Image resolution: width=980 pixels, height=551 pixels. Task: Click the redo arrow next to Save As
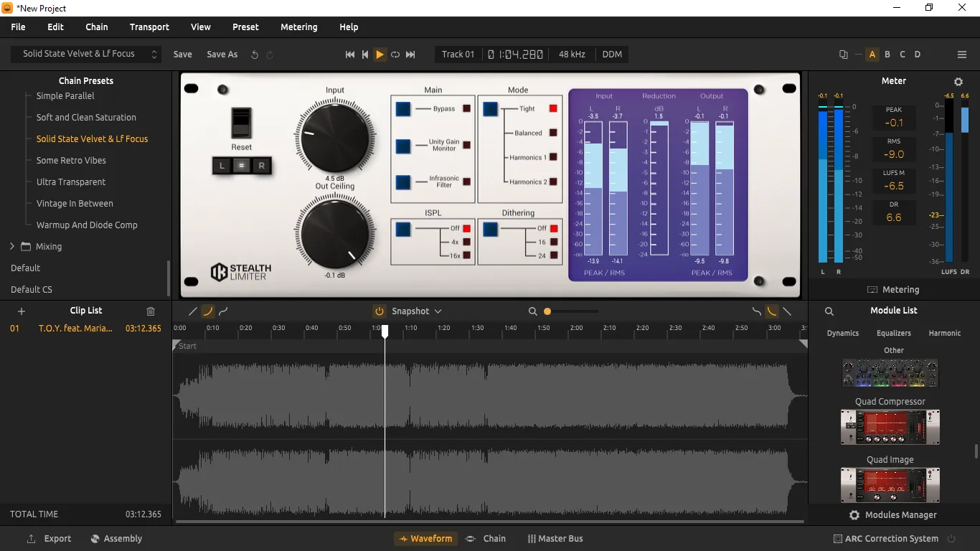click(270, 55)
